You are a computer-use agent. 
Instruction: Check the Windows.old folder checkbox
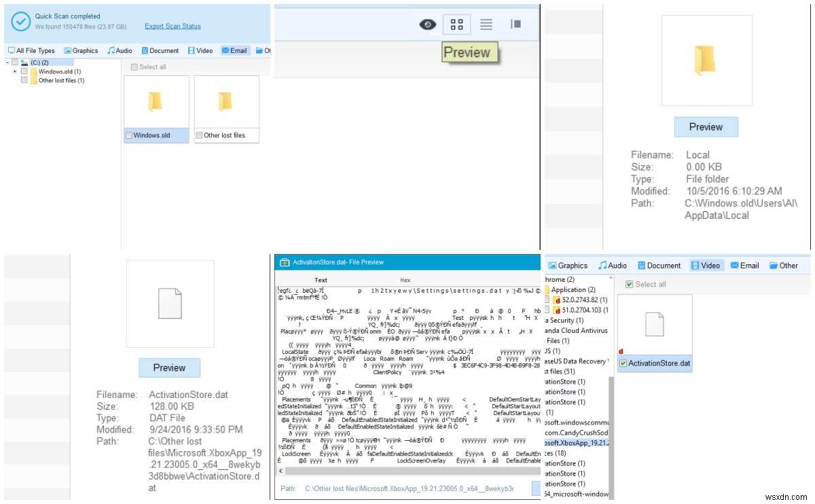click(128, 135)
